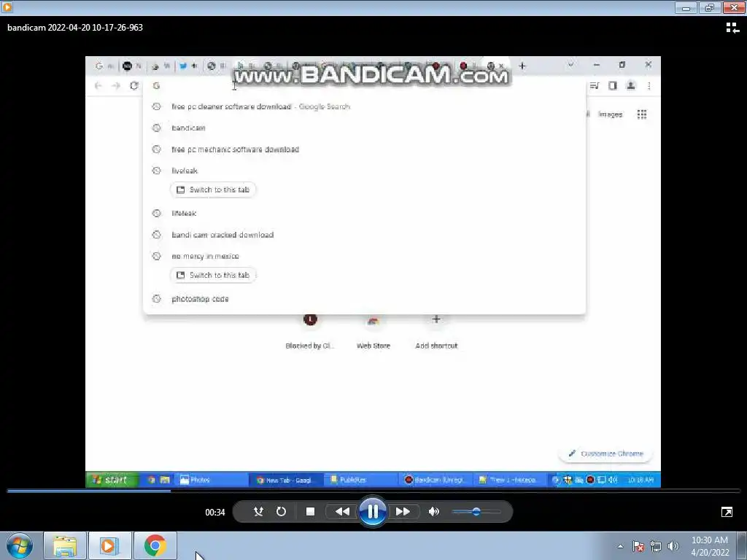Click the taskbar clock showing 10:30 AM
The image size is (747, 560).
coord(710,546)
